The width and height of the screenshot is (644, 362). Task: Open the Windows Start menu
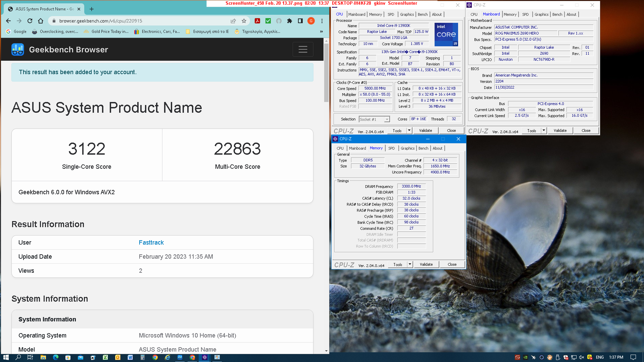pyautogui.click(x=6, y=357)
